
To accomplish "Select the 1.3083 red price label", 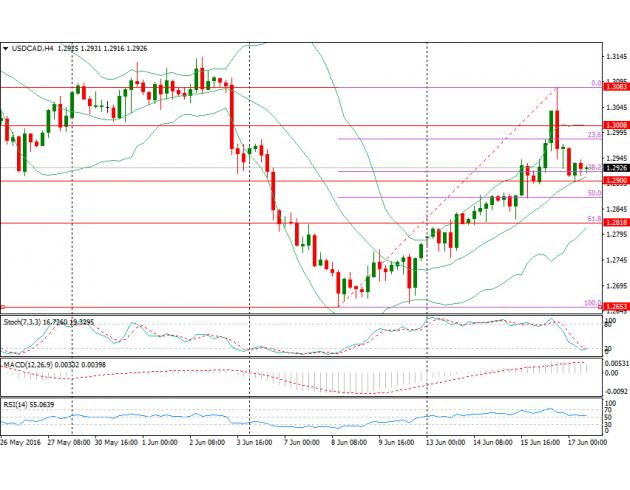I will [x=616, y=88].
